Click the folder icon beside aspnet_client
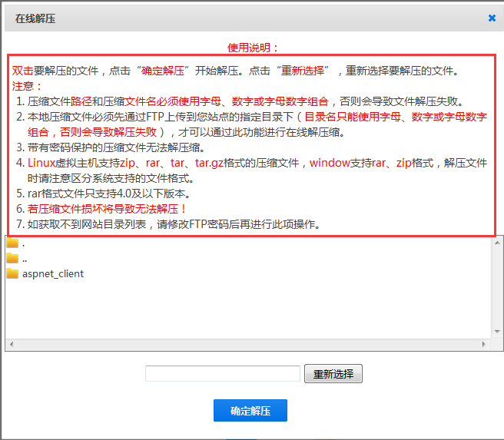The width and height of the screenshot is (504, 440). (x=12, y=273)
